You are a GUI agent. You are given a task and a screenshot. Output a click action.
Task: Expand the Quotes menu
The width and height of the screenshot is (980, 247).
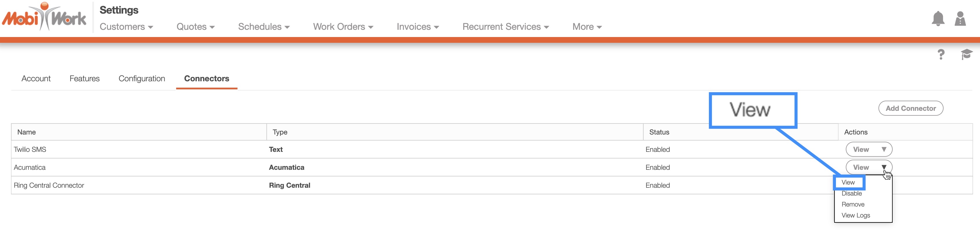pos(196,27)
